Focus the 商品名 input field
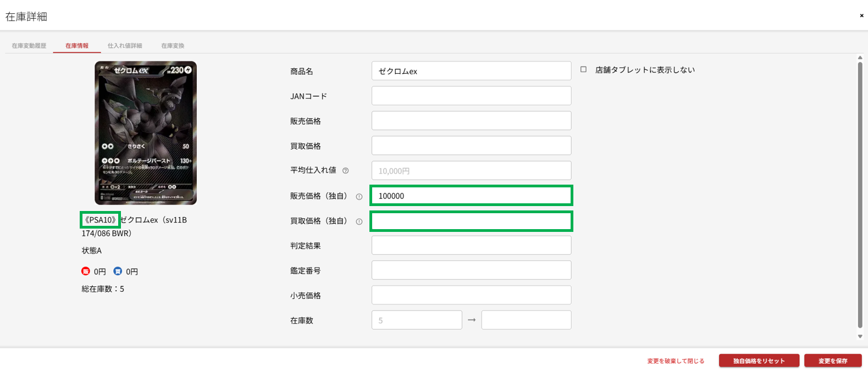 tap(472, 71)
